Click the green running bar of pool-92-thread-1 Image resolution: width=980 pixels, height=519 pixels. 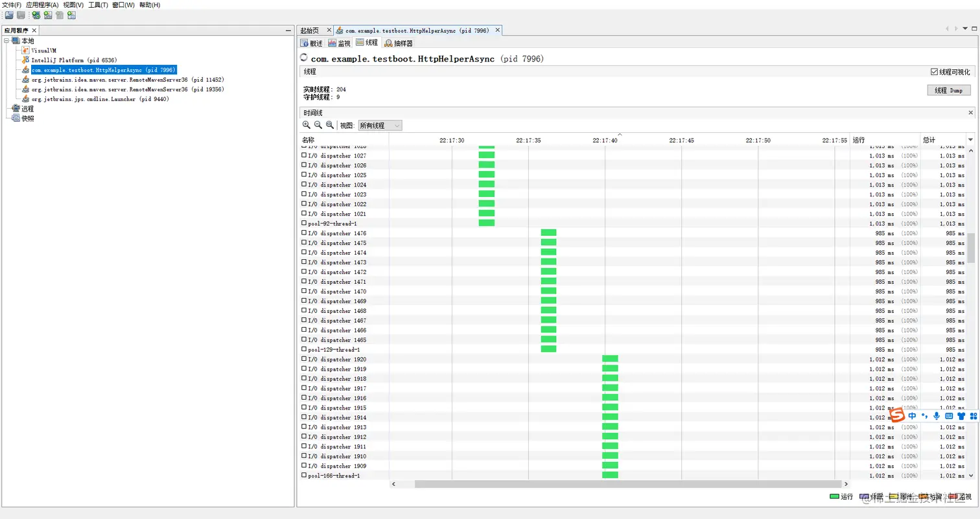pyautogui.click(x=487, y=223)
